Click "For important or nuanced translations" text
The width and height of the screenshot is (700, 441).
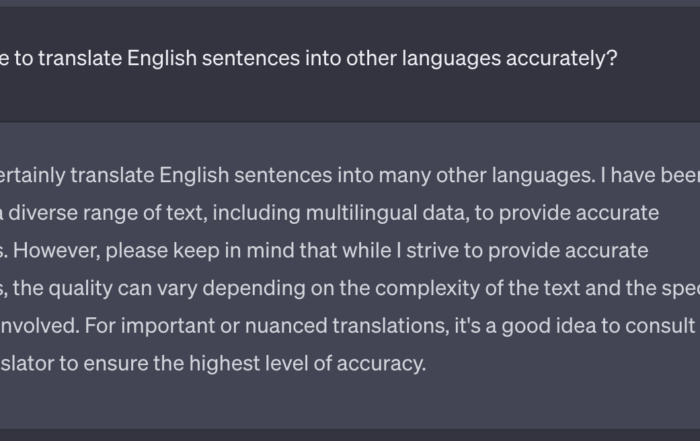tap(267, 326)
